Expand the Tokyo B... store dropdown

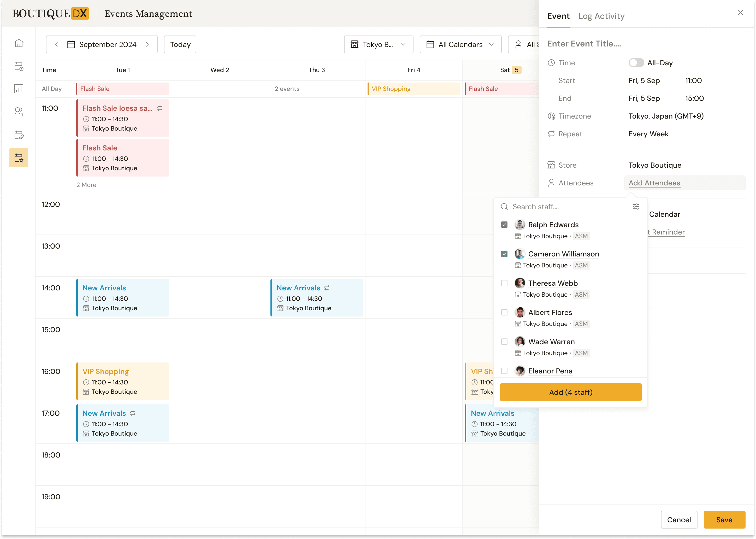[x=379, y=44]
